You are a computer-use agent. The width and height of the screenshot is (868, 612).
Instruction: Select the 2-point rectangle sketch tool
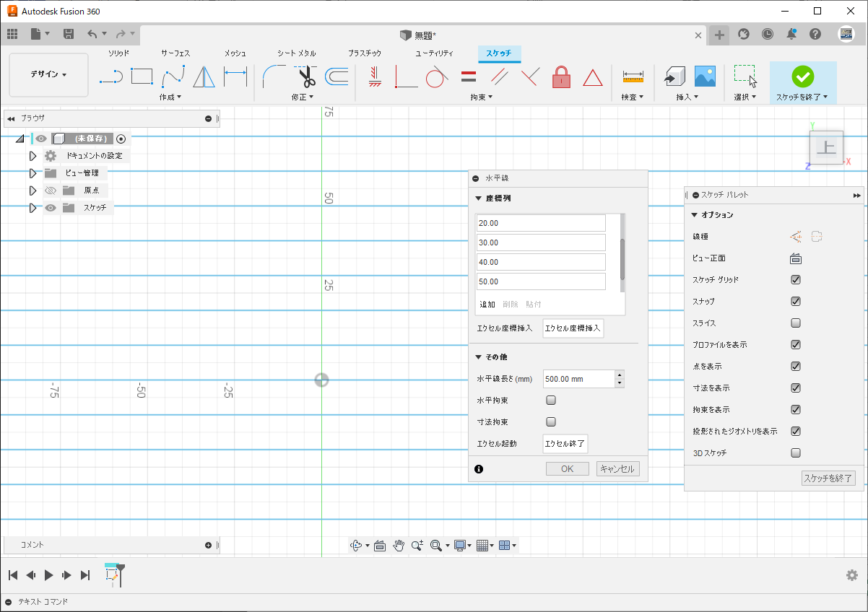point(142,76)
